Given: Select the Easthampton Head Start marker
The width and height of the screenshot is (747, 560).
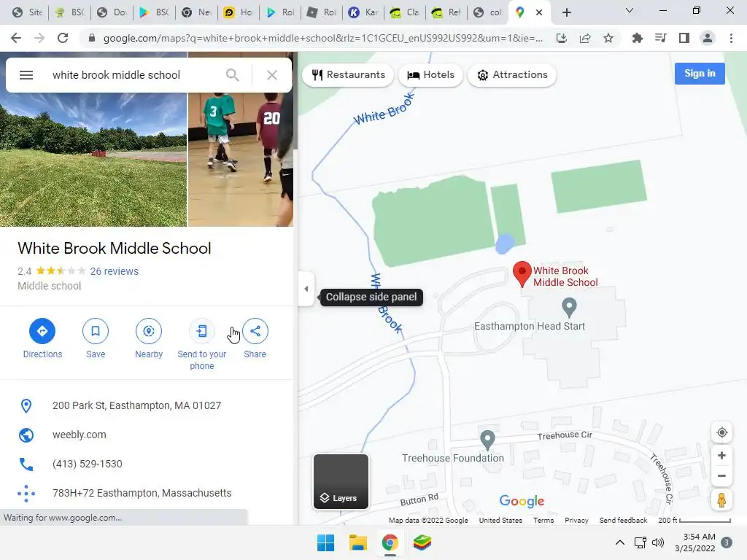Looking at the screenshot, I should [x=569, y=308].
